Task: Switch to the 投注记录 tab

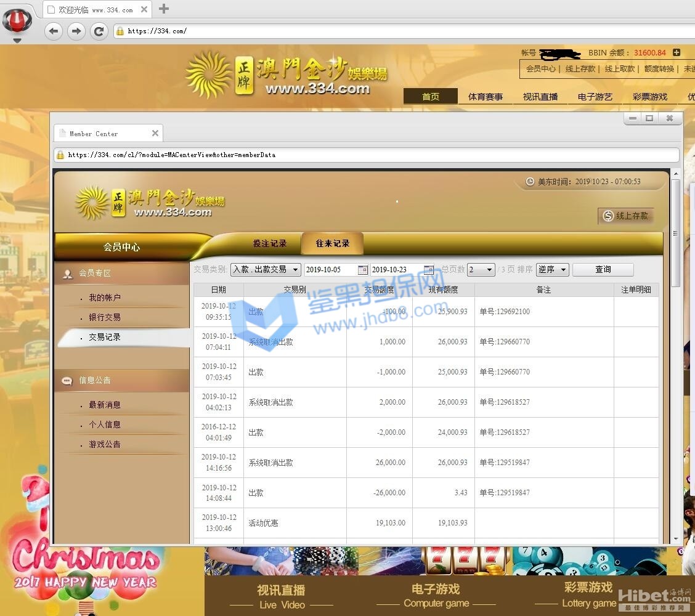Action: [x=270, y=244]
